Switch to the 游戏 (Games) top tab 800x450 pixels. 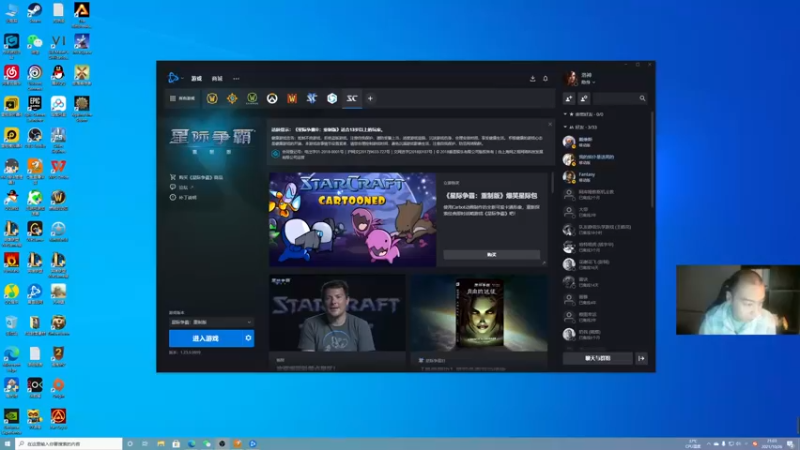(196, 79)
